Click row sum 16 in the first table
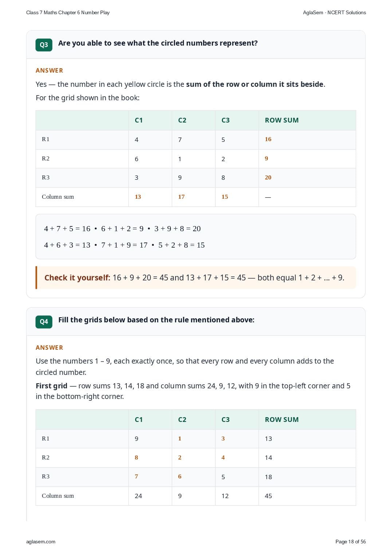Screen dimensions: 392x555 click(268, 139)
